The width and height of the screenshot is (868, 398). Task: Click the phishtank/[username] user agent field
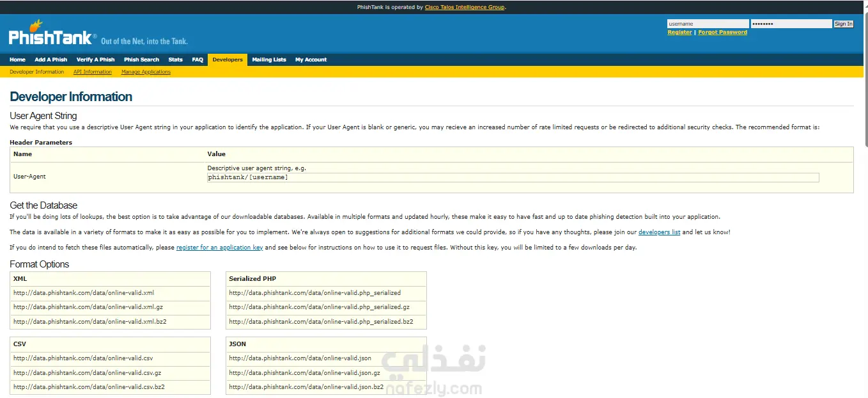tap(513, 177)
